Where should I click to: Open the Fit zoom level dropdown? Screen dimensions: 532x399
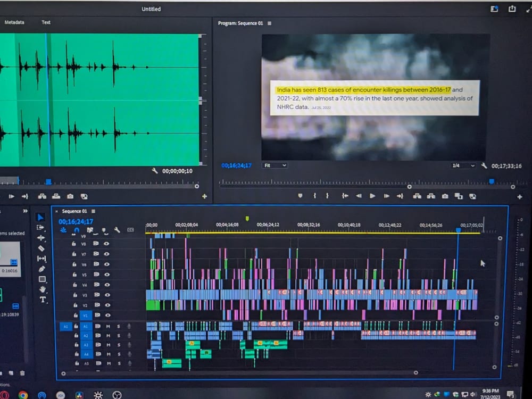click(x=275, y=165)
